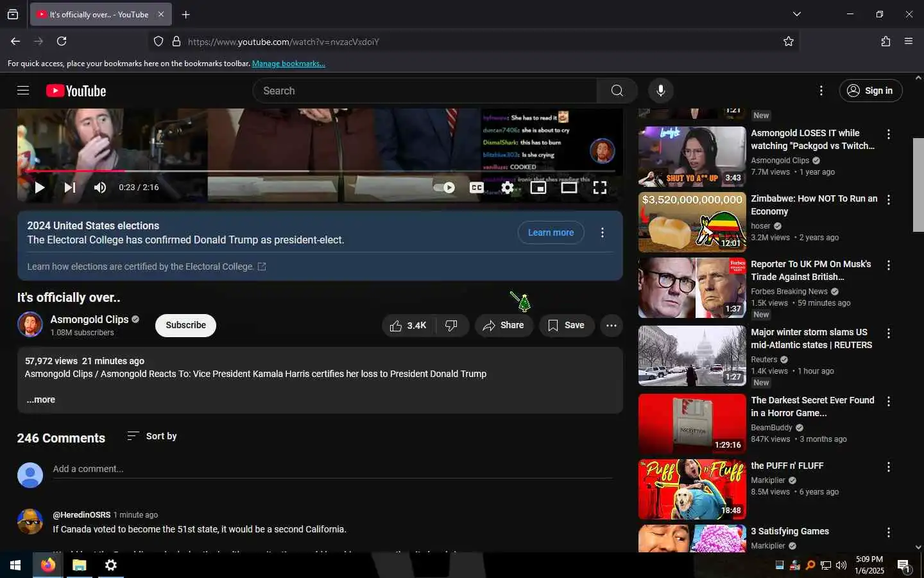This screenshot has width=924, height=578.
Task: Open Firefox extensions puzzle icon
Action: 886,41
